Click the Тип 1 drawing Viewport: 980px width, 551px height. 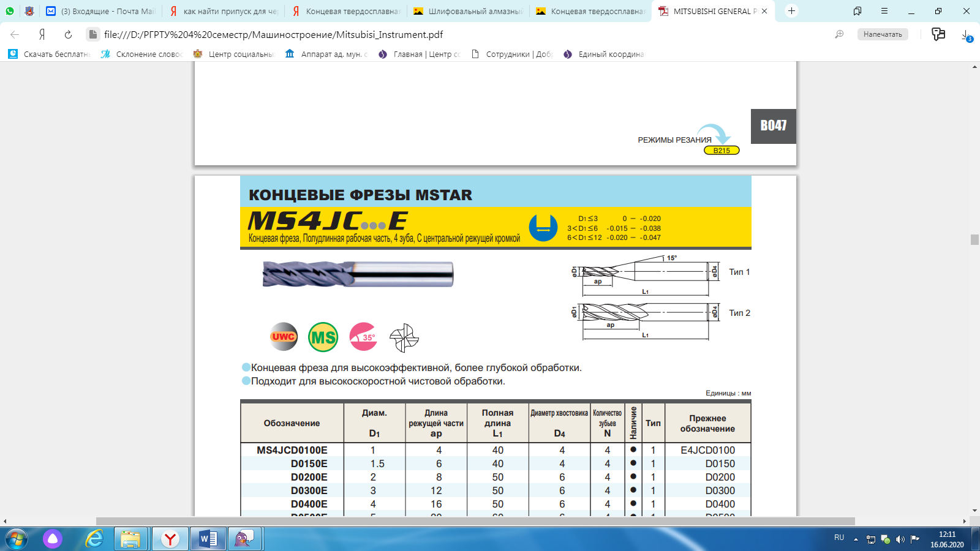(646, 274)
